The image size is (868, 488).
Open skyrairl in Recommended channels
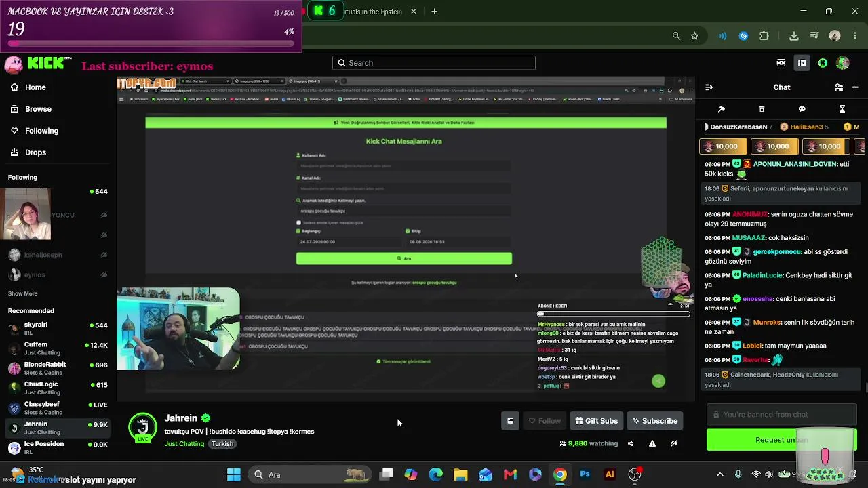(x=57, y=328)
